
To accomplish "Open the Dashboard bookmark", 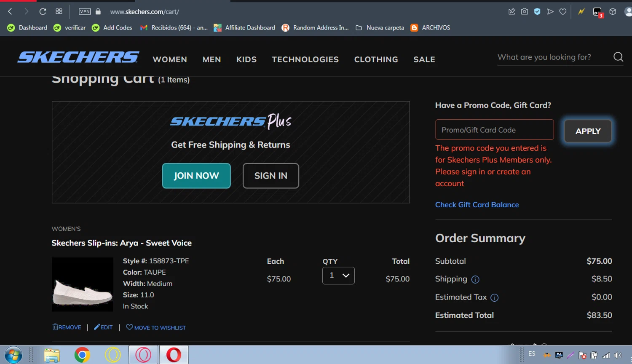I will click(27, 27).
